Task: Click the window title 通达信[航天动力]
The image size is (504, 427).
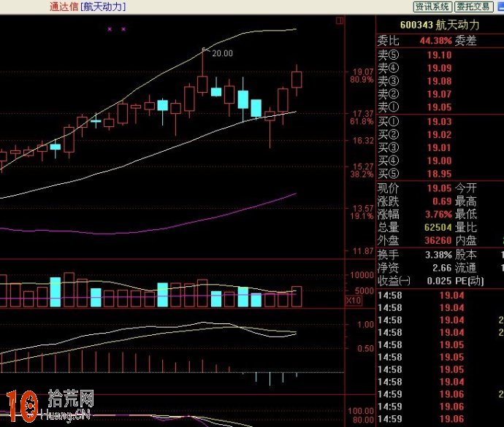Action: click(x=88, y=7)
